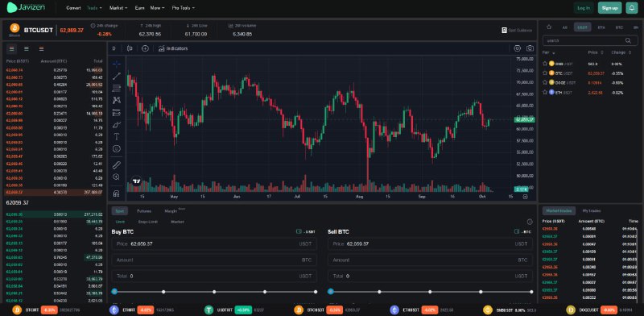Filter pairs by BTC tab
The width and height of the screenshot is (644, 316).
[x=619, y=27]
